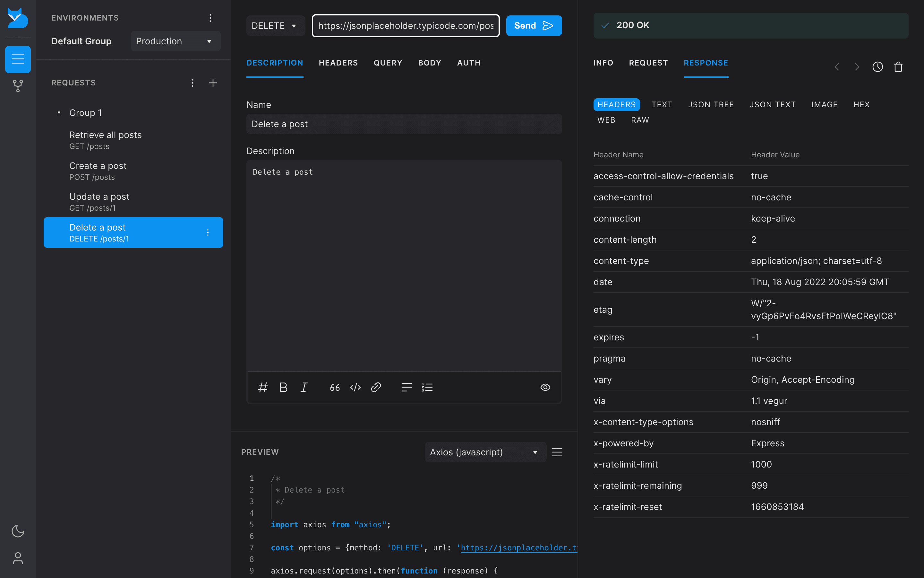Viewport: 924px width, 578px height.
Task: Open preview options hamburger menu
Action: pyautogui.click(x=557, y=452)
